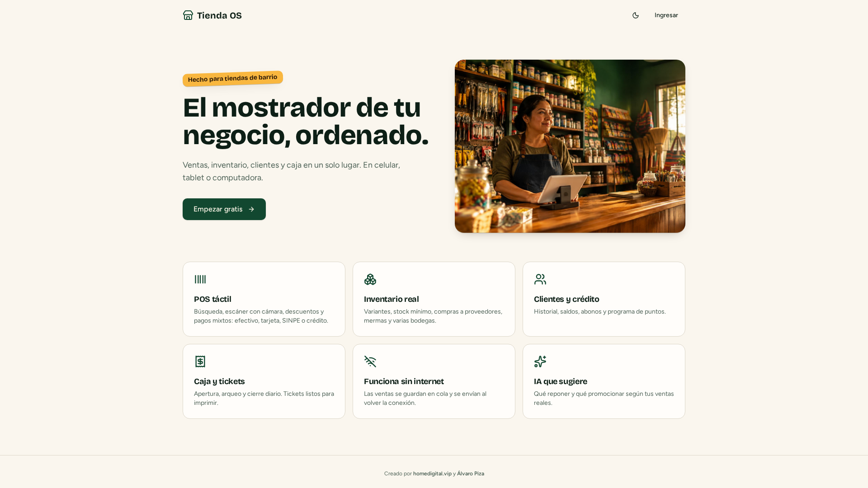The width and height of the screenshot is (868, 488).
Task: Click the 'Caja y tickets' card title
Action: [219, 381]
